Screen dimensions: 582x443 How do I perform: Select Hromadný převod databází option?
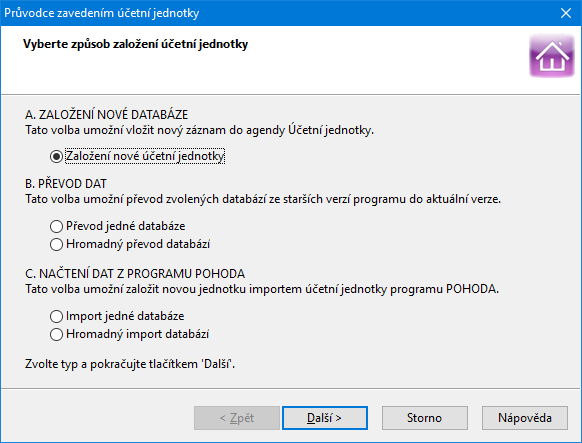[130, 244]
